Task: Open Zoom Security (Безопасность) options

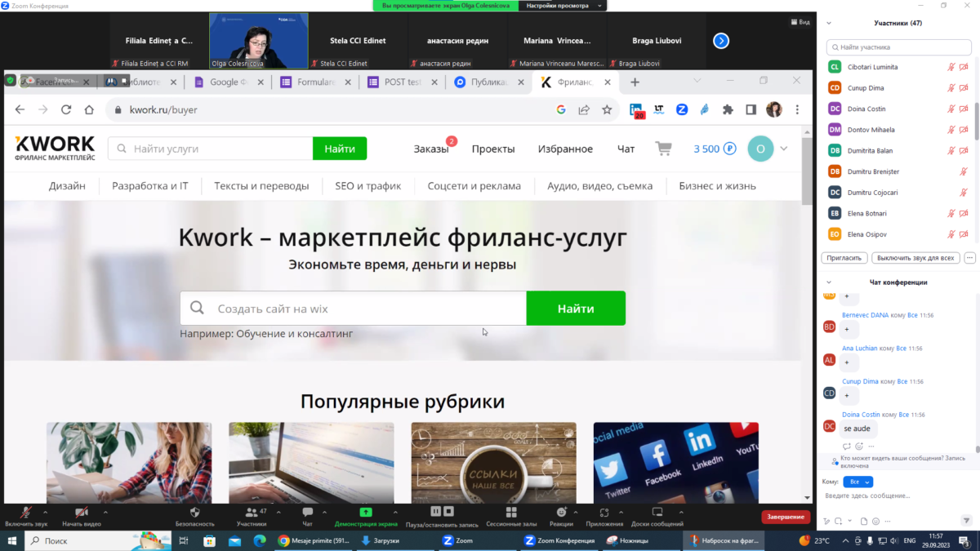Action: [194, 516]
